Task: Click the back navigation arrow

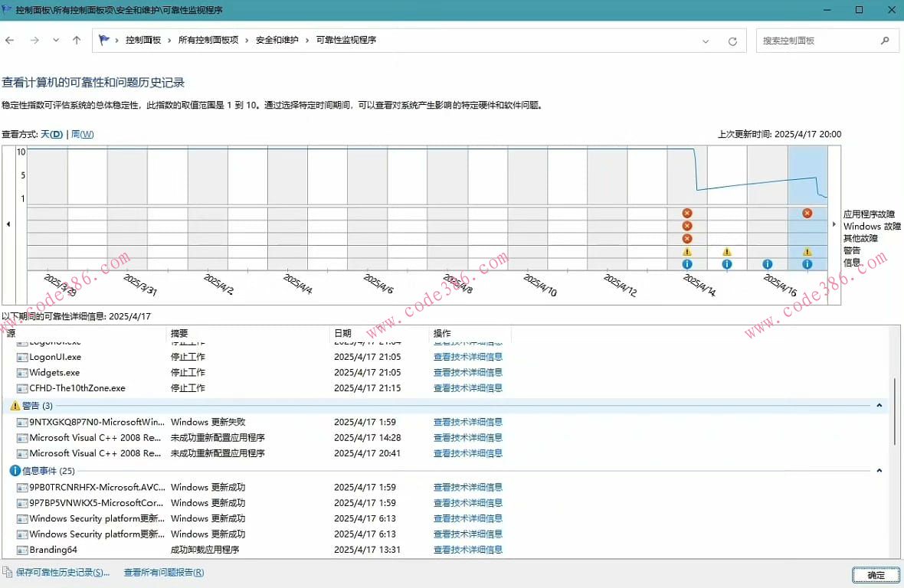Action: [10, 41]
